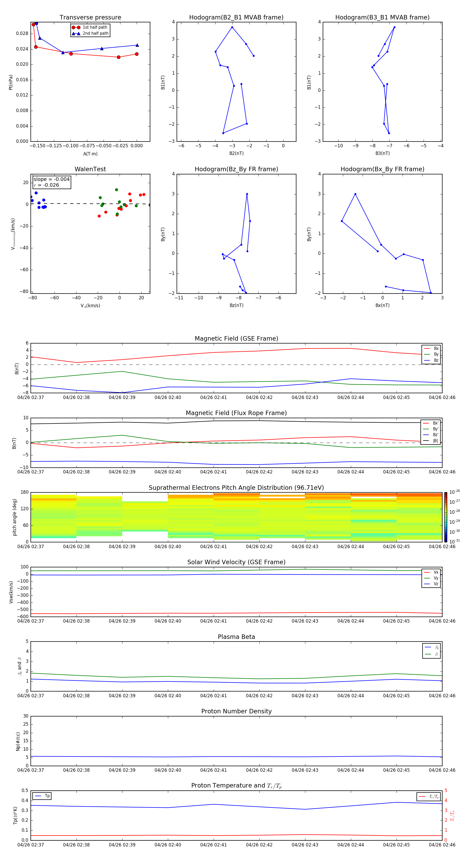Image resolution: width=473 pixels, height=868 pixels.
Task: Click the top peak point in B2_B1 hodogram
Action: (232, 27)
